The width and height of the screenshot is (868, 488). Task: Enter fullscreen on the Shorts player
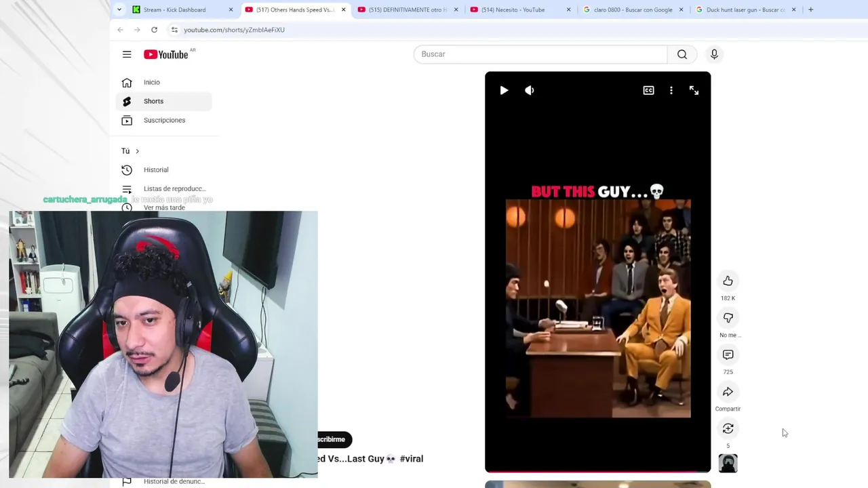pos(694,90)
